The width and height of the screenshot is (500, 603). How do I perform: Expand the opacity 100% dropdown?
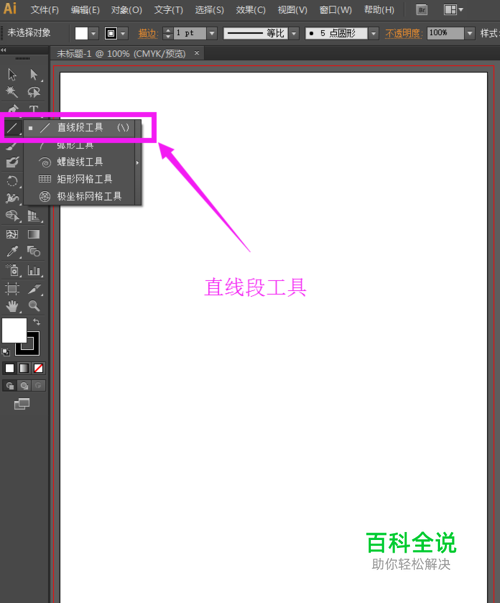(469, 33)
